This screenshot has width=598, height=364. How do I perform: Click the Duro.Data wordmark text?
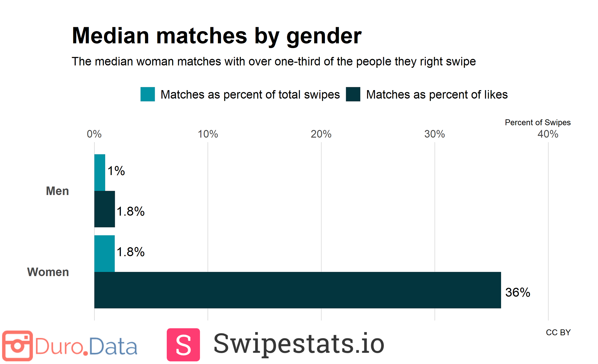pos(86,346)
